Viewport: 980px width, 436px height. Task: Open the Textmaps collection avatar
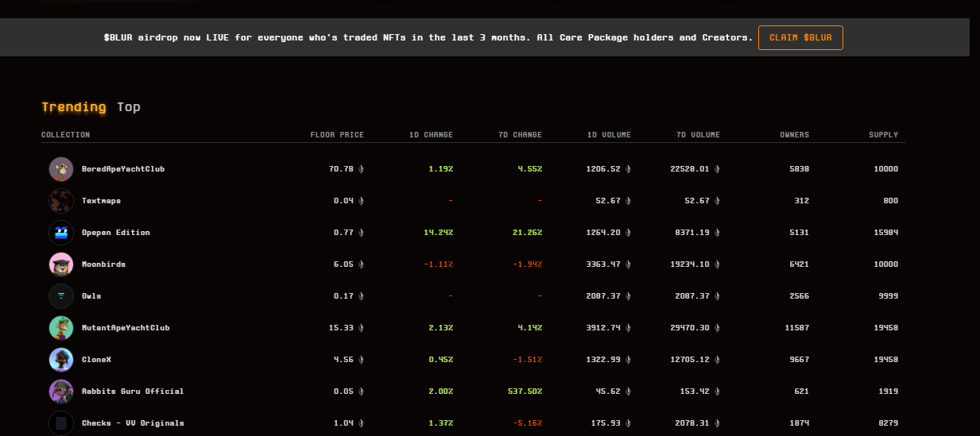pyautogui.click(x=61, y=201)
